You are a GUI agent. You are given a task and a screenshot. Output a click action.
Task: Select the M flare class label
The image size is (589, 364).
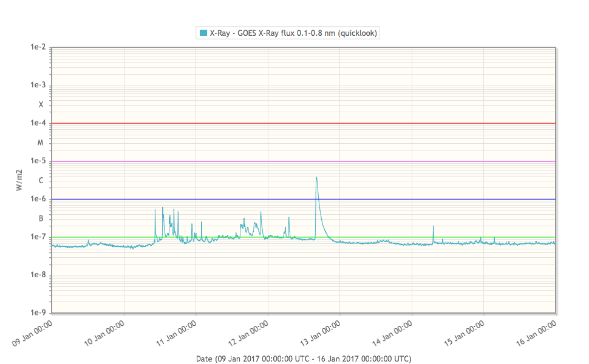(x=41, y=143)
